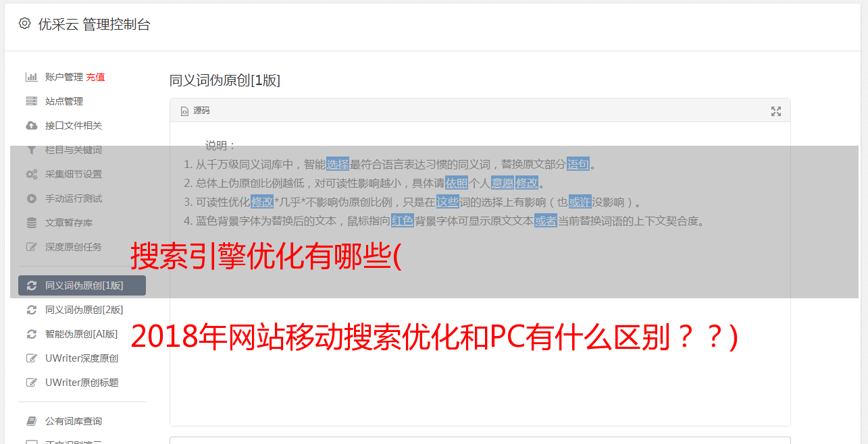Go to 采集细节设置 page
Screen dimensions: 868x444
pyautogui.click(x=74, y=174)
